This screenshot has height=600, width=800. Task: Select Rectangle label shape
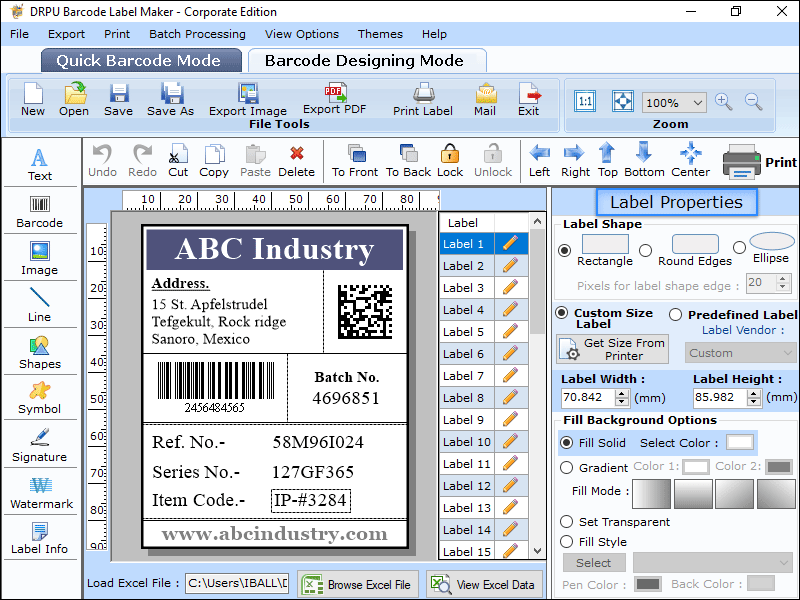(x=565, y=251)
